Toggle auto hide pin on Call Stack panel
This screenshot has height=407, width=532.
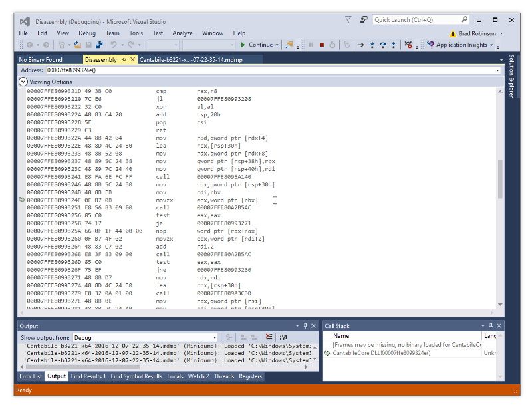491,326
